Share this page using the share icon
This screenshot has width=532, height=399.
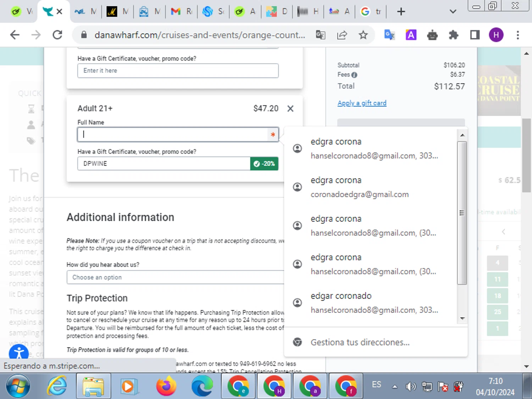tap(342, 35)
